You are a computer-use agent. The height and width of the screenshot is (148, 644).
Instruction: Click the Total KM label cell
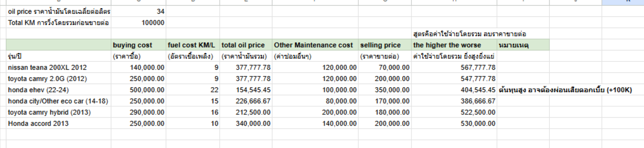pos(59,23)
